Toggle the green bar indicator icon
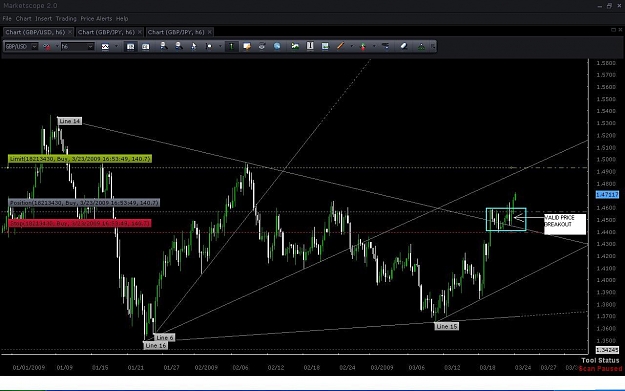The width and height of the screenshot is (625, 391). [x=231, y=47]
